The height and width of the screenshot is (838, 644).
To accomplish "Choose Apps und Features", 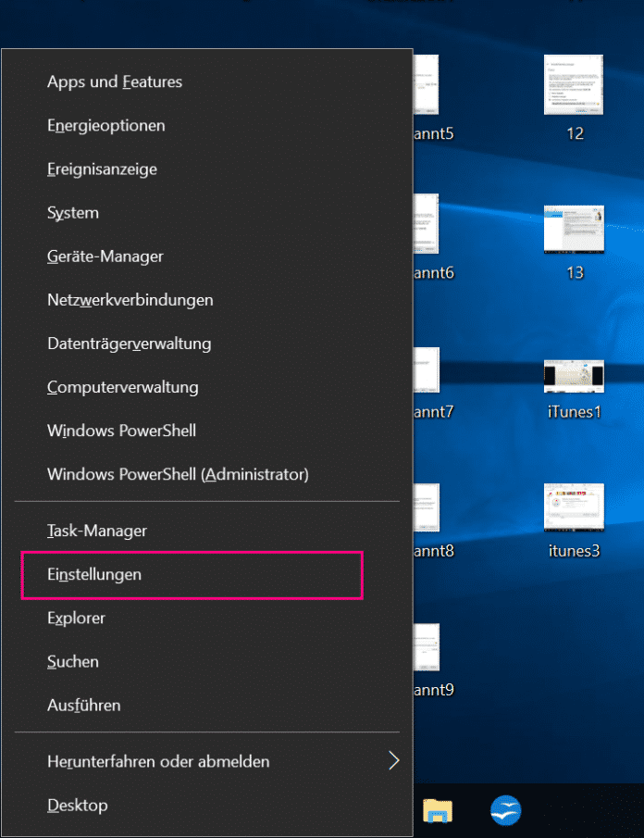I will point(115,82).
